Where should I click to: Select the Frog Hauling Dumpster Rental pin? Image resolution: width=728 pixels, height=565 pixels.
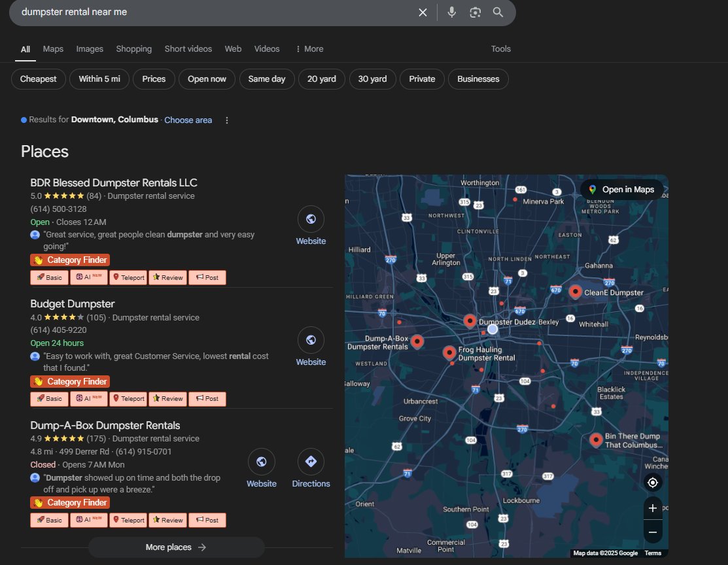click(449, 352)
